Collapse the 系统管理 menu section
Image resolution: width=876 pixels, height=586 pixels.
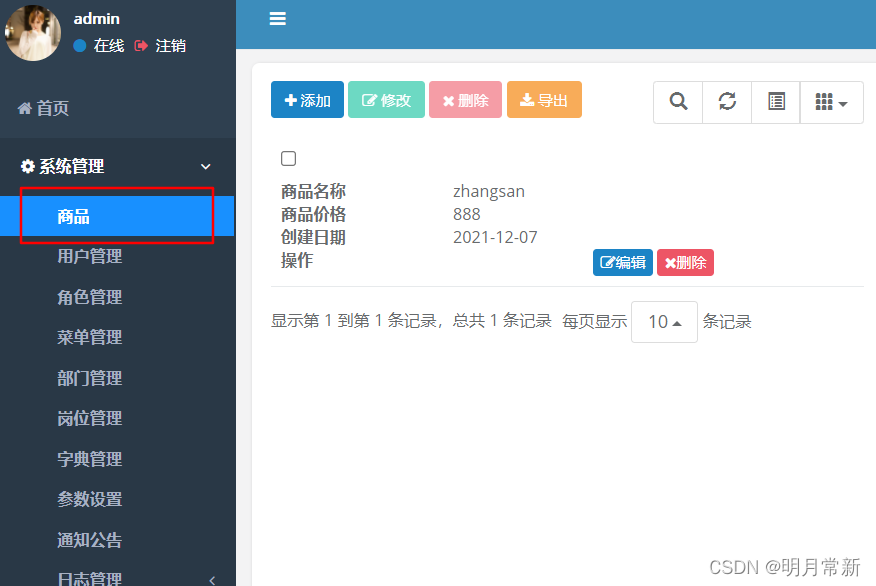117,166
